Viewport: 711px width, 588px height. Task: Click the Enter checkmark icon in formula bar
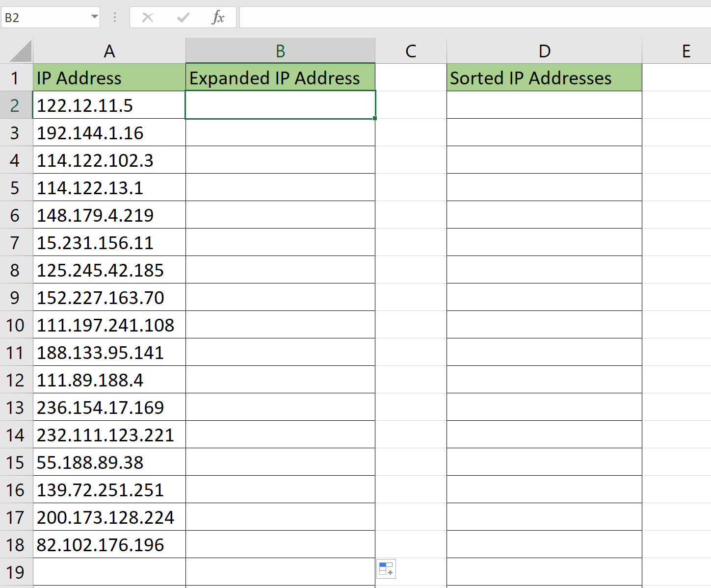click(183, 17)
